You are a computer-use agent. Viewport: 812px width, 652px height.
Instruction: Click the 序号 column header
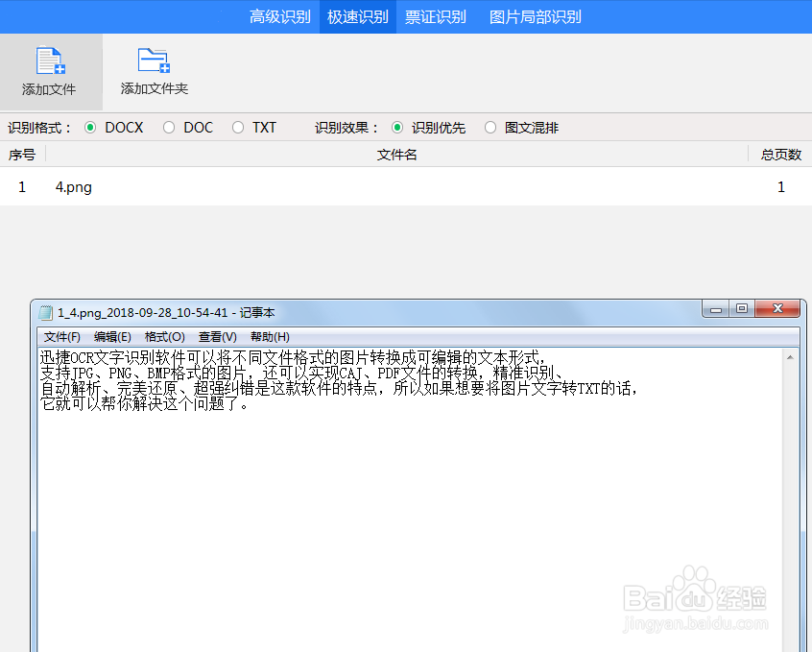22,155
